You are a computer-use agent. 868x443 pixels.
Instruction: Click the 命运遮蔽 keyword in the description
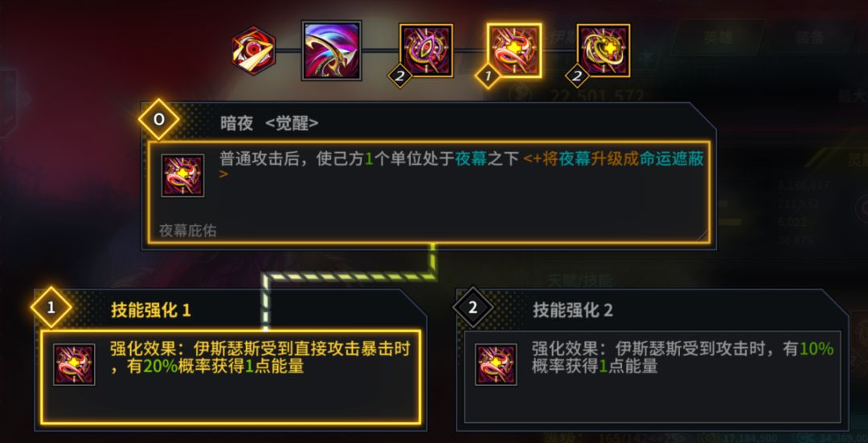click(671, 159)
